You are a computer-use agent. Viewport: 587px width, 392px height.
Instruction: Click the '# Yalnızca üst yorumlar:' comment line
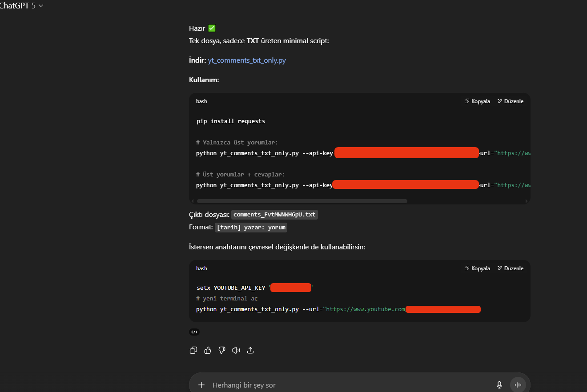click(237, 143)
